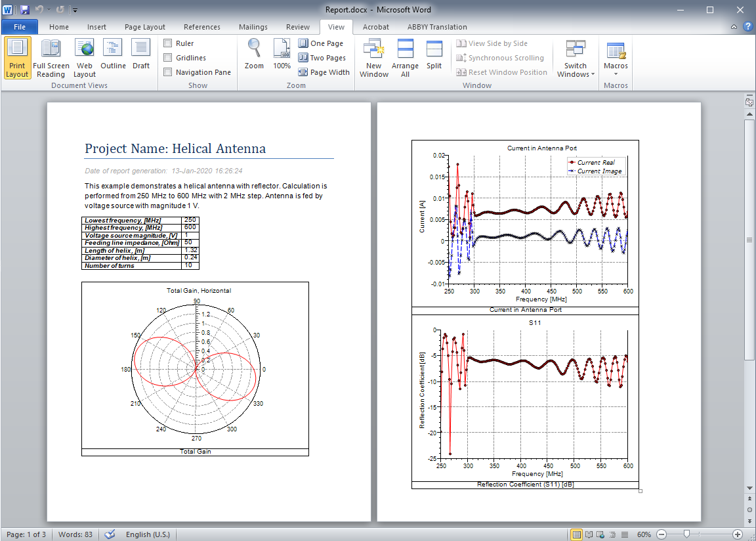Image resolution: width=756 pixels, height=541 pixels.
Task: Switch to Draft view
Action: point(141,58)
